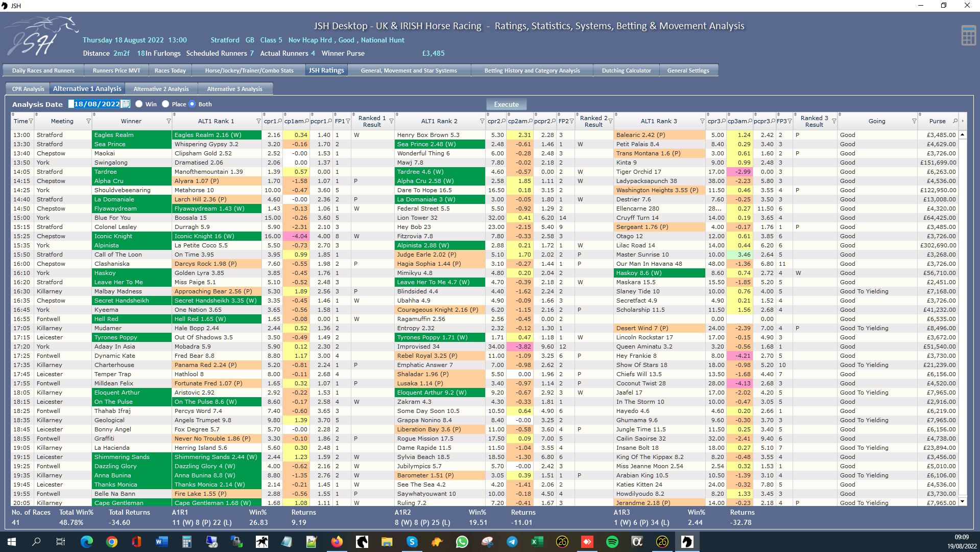980x552 pixels.
Task: Click the Windows Start button
Action: click(11, 542)
